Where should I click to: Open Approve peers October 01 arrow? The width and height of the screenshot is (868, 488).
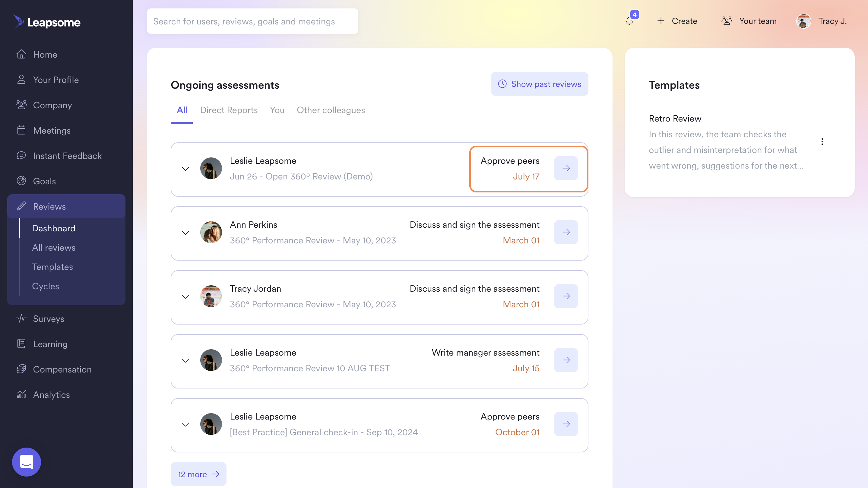[566, 424]
